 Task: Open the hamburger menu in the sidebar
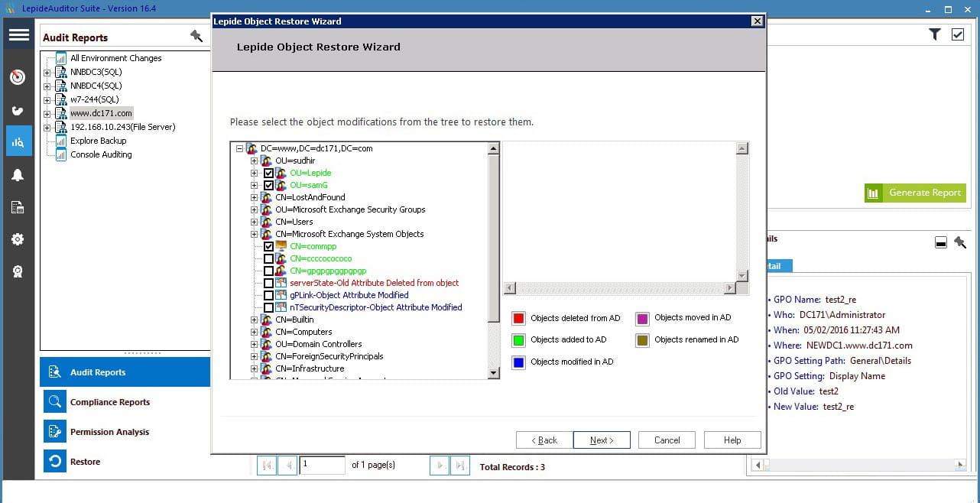pos(19,36)
